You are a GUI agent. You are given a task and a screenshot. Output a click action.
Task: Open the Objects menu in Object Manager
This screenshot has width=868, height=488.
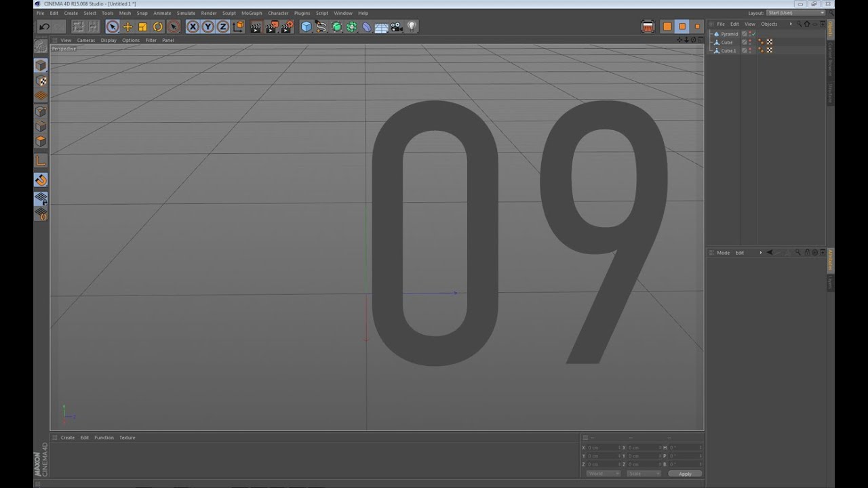click(x=769, y=24)
